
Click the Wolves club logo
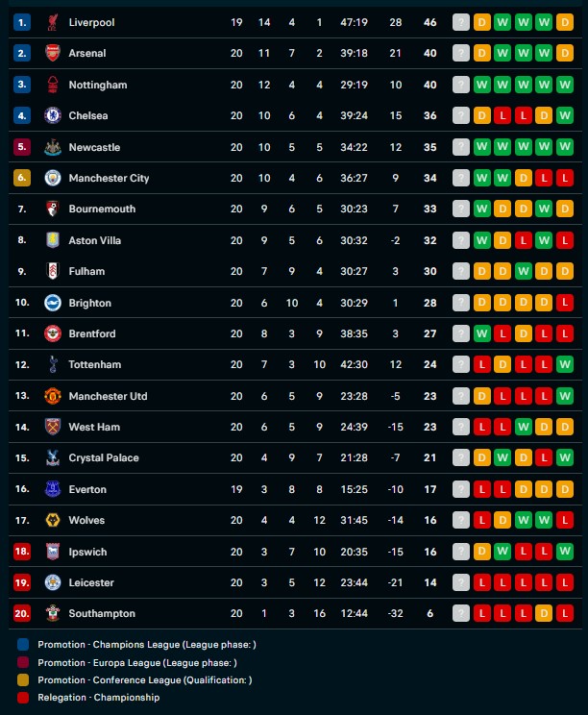point(53,520)
